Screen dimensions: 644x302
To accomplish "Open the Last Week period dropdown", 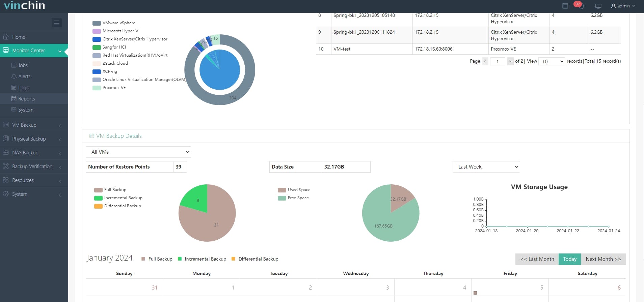I will pos(486,167).
